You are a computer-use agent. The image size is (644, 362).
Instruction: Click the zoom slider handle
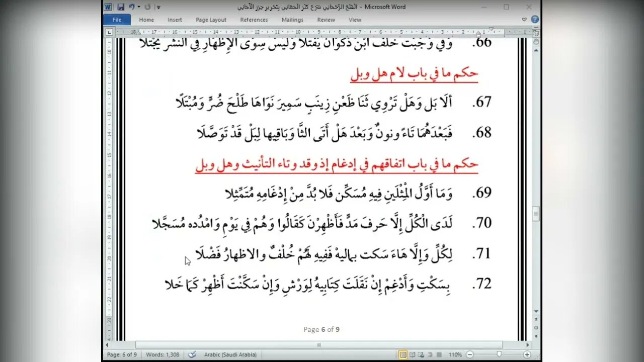[x=499, y=354]
